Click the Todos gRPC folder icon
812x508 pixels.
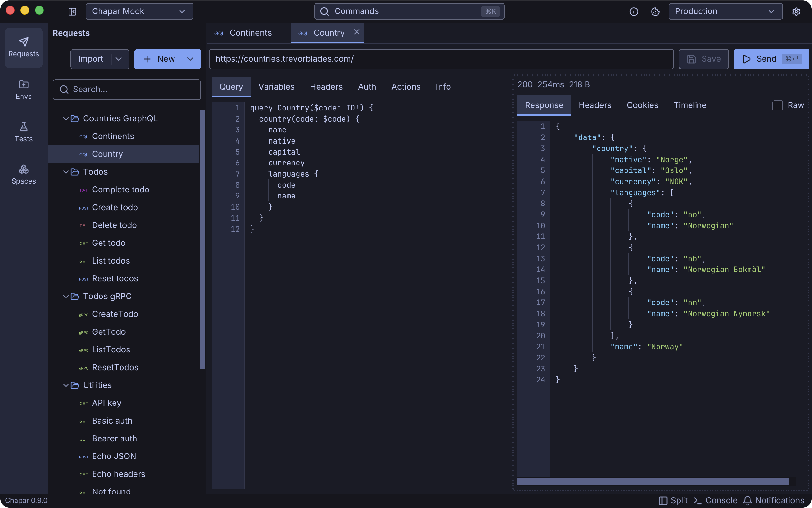point(75,296)
